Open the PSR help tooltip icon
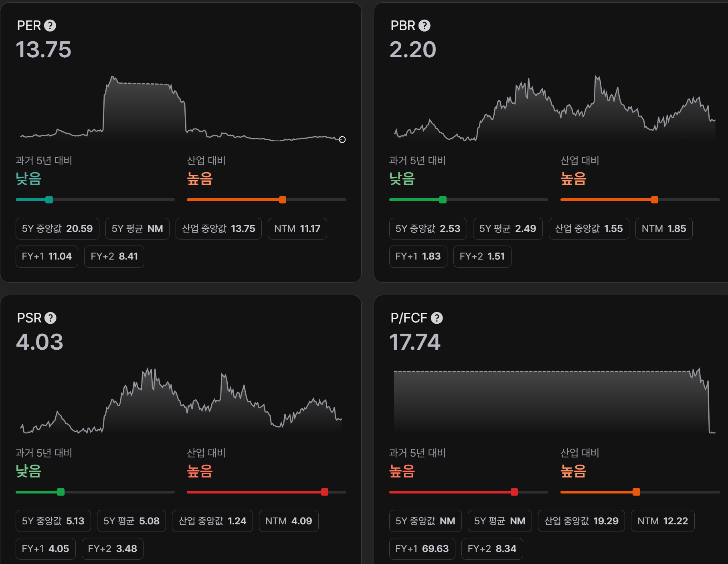 (50, 318)
